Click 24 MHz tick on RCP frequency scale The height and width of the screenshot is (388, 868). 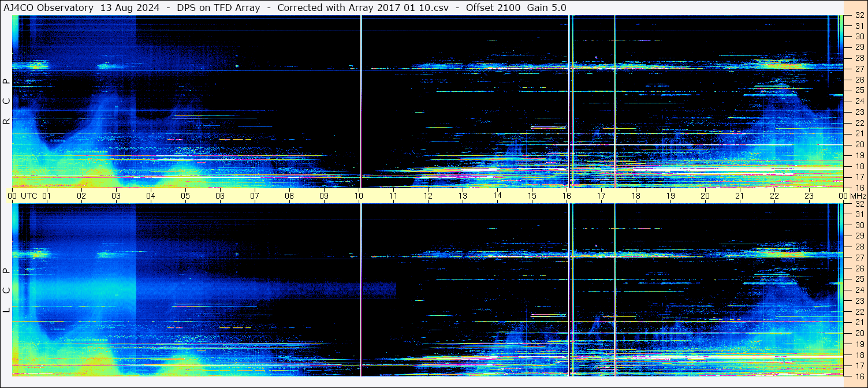[x=859, y=101]
